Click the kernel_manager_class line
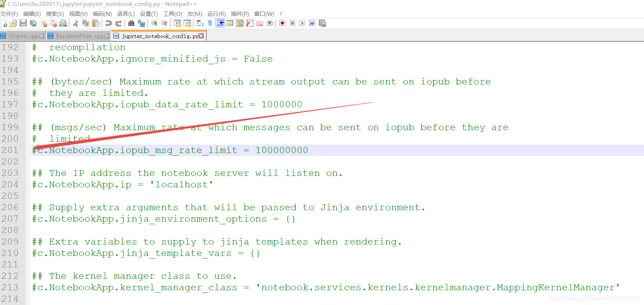644x305 pixels. 326,287
